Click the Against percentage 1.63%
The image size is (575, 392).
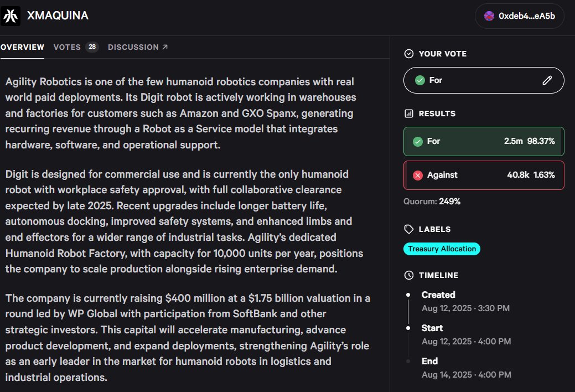click(544, 175)
